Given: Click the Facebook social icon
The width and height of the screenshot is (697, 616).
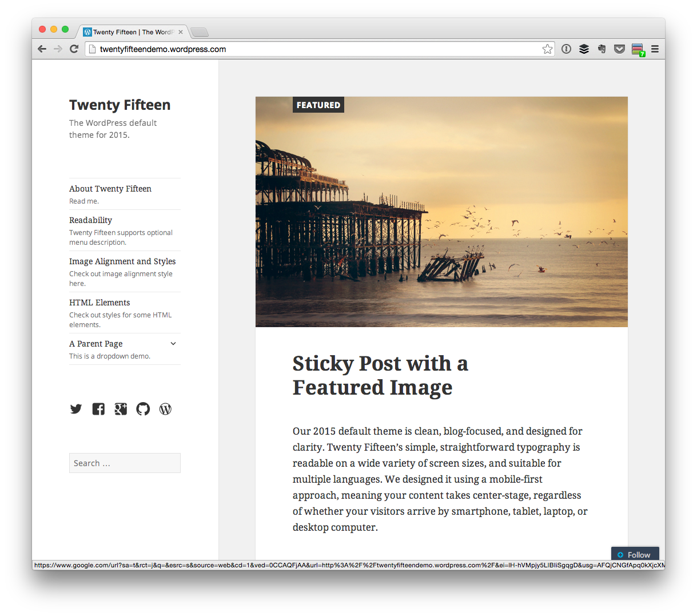Looking at the screenshot, I should tap(98, 409).
